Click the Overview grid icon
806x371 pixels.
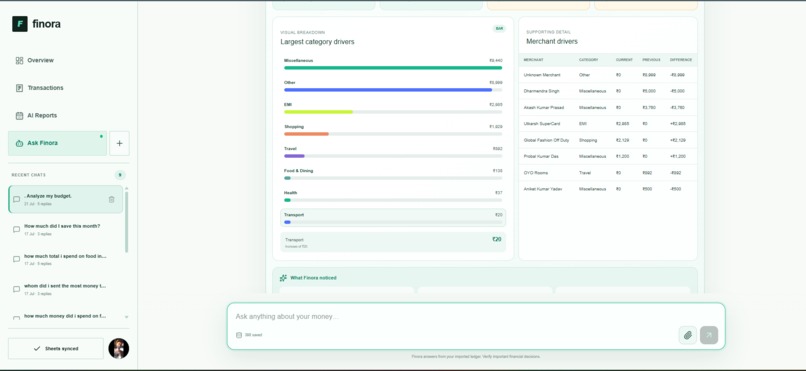coord(20,60)
